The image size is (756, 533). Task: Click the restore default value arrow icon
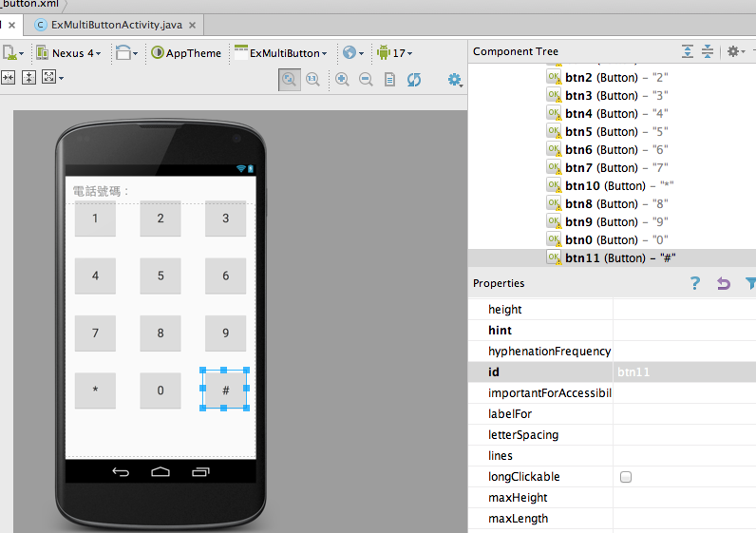click(x=724, y=283)
